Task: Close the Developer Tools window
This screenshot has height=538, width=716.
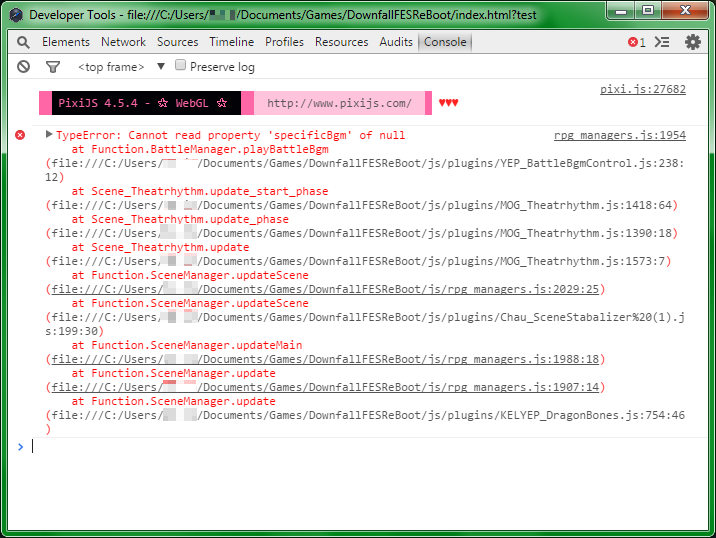Action: [x=685, y=11]
